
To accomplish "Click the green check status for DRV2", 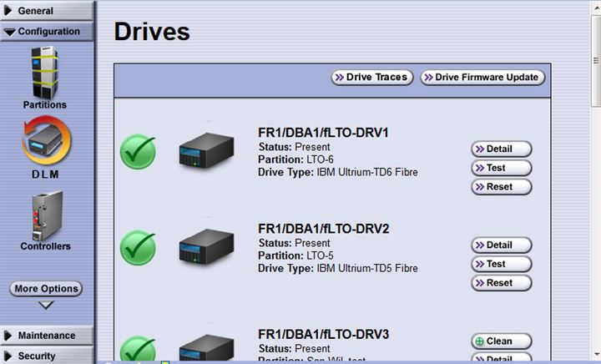I will [138, 248].
